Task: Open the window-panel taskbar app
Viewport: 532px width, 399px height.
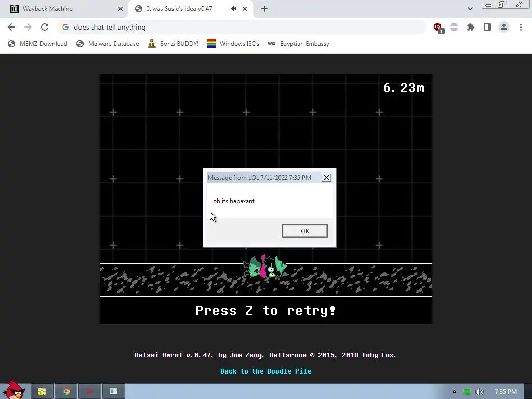Action: [x=114, y=392]
